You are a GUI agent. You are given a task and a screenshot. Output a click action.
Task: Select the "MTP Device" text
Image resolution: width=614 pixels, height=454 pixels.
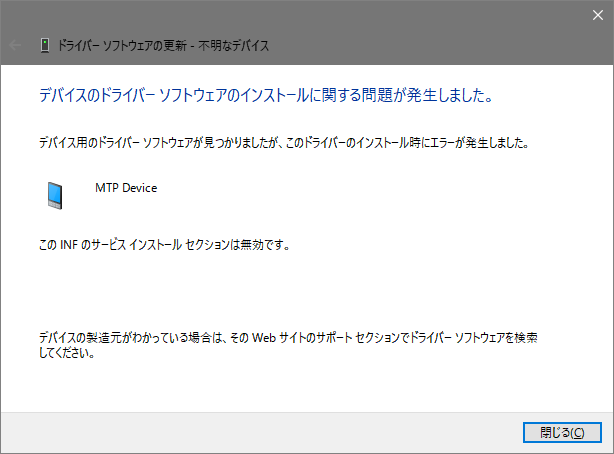pos(126,188)
